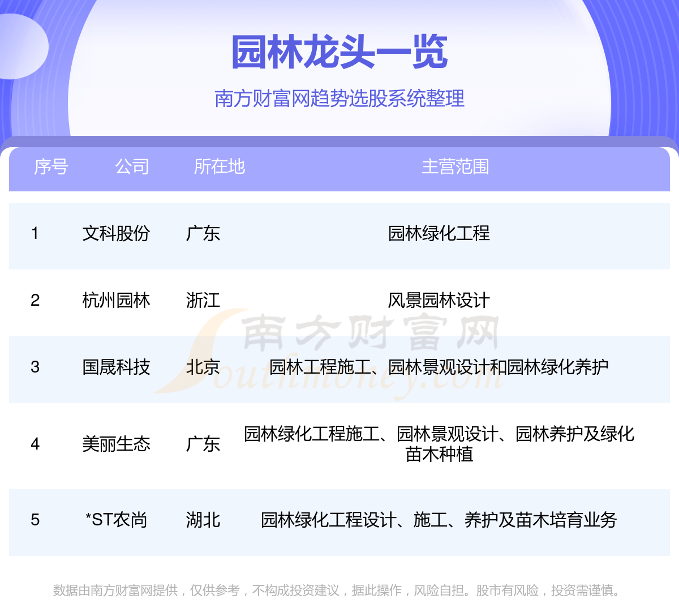Viewport: 679px width, 616px height.
Task: Select company 文科股份
Action: coord(116,233)
